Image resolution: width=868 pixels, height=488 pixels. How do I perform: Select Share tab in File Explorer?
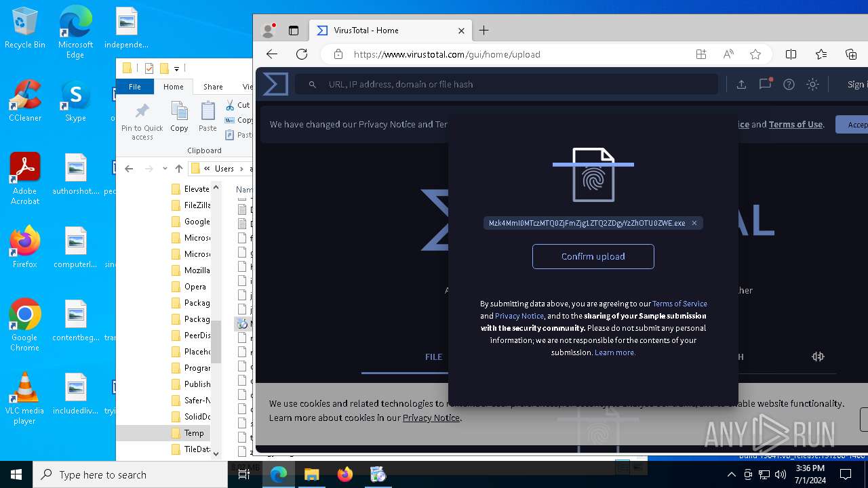213,87
